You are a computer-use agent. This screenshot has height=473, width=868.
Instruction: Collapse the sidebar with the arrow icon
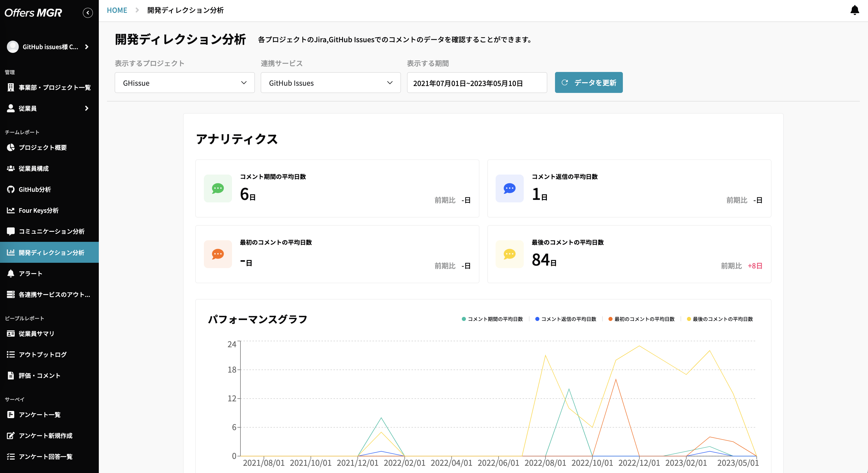[x=88, y=13]
